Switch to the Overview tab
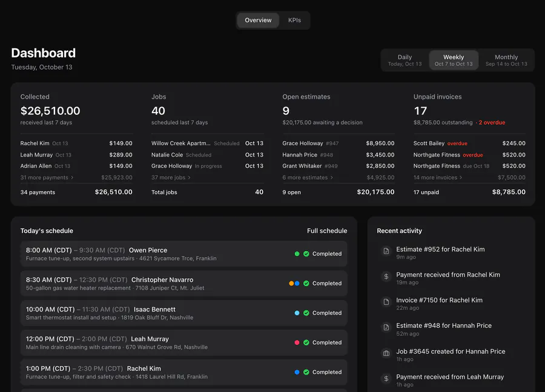 click(x=258, y=20)
